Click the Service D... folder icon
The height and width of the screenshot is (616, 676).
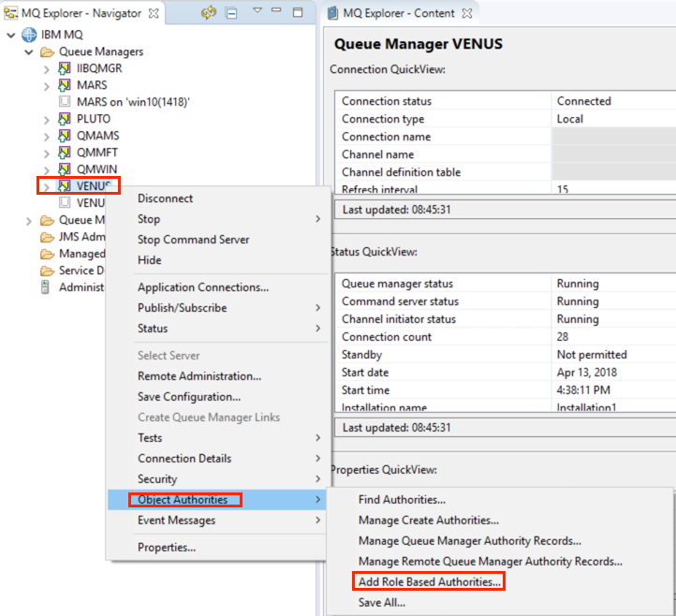pyautogui.click(x=47, y=271)
